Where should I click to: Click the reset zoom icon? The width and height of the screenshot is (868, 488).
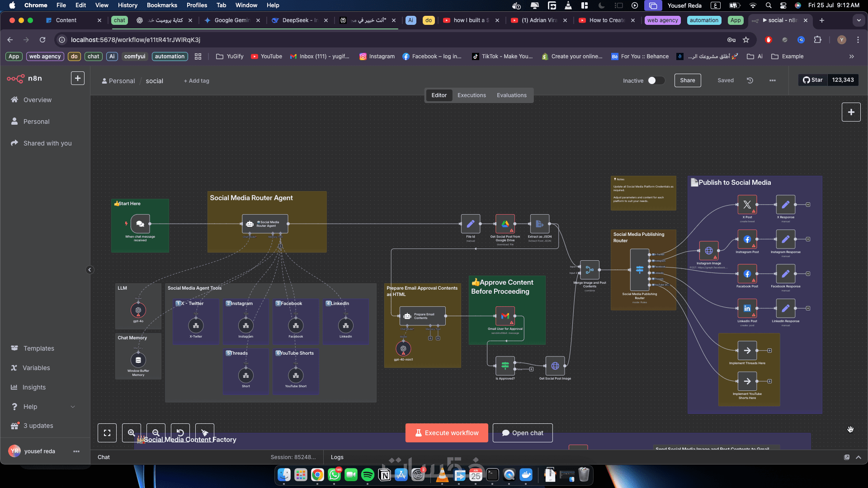180,433
